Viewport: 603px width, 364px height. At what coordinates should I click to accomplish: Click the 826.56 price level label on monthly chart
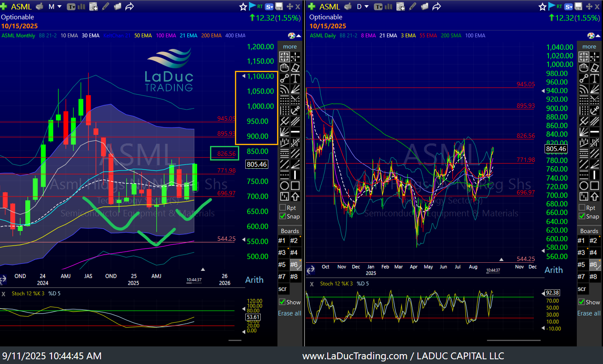point(226,154)
